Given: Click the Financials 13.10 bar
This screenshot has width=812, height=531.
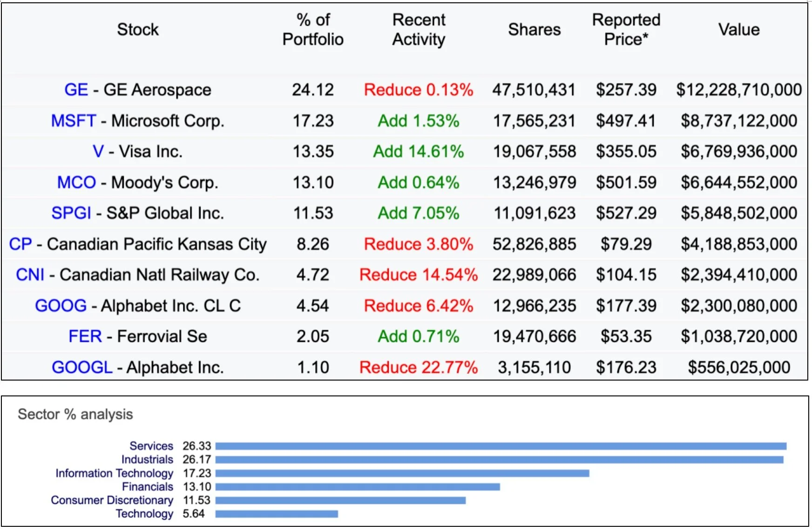Looking at the screenshot, I should point(358,487).
